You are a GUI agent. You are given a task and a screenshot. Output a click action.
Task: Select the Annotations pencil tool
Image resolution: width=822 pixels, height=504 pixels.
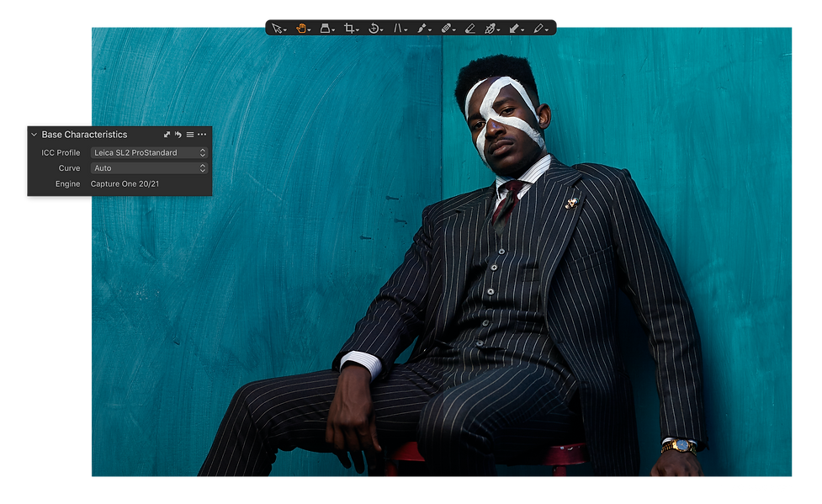pos(538,29)
